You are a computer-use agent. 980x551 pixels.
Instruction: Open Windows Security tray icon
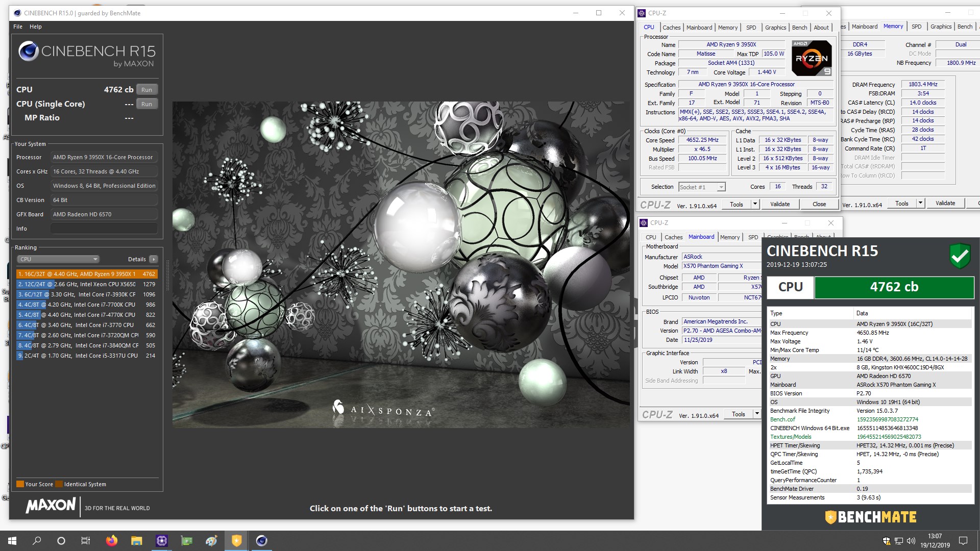(x=887, y=541)
